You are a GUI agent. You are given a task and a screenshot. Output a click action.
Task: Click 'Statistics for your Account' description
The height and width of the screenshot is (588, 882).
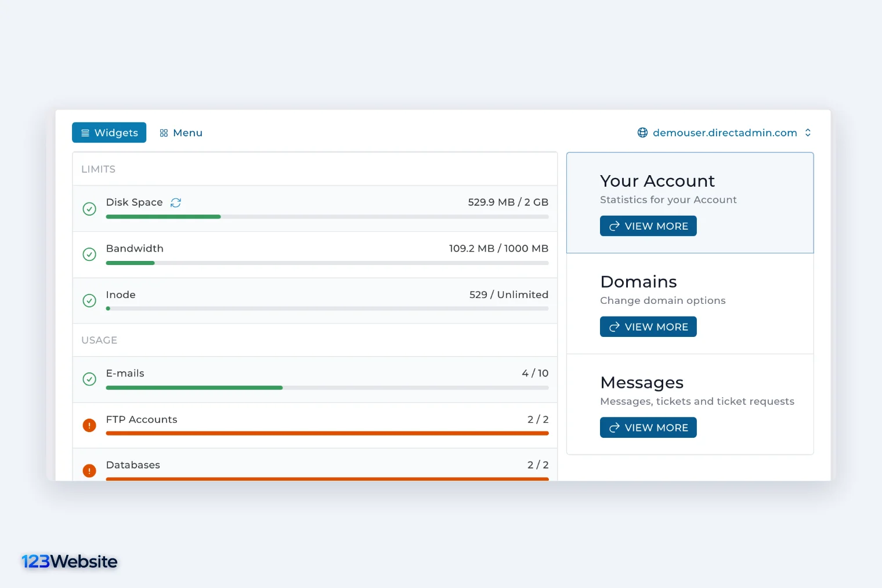(x=668, y=200)
